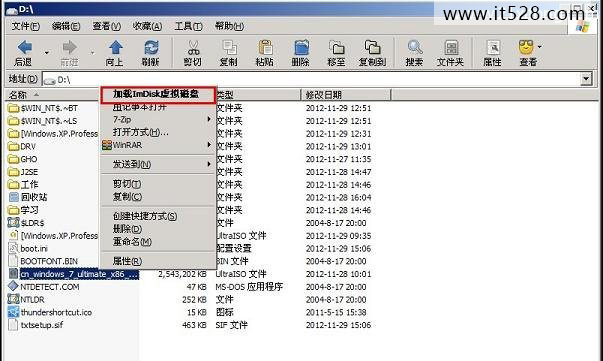Select 加载ImDisk虚拟磁盘 in the context menu
Viewport: 603px width, 361px height.
(x=158, y=95)
